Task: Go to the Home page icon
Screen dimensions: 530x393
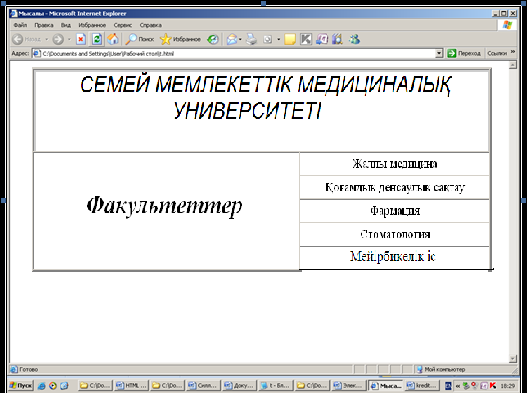Action: pos(113,39)
